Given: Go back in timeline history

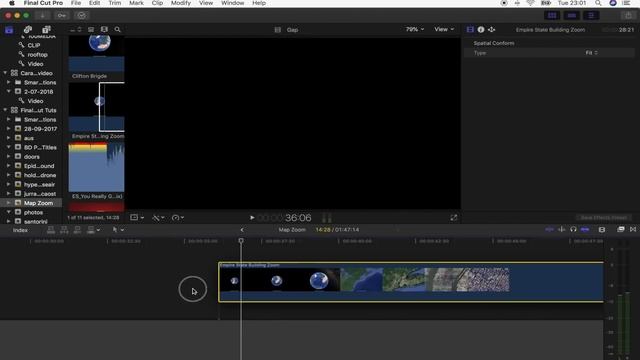Looking at the screenshot, I should pos(242,230).
